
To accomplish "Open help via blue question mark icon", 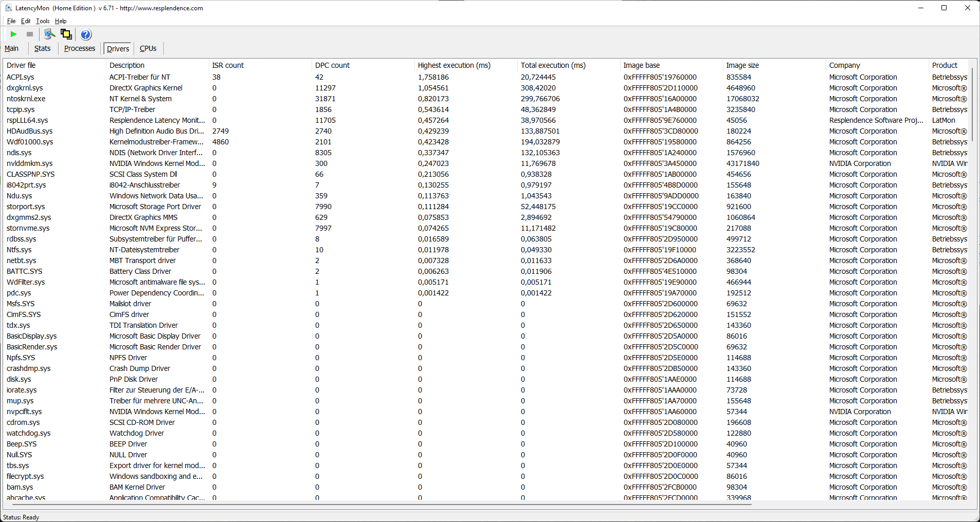I will tap(86, 34).
